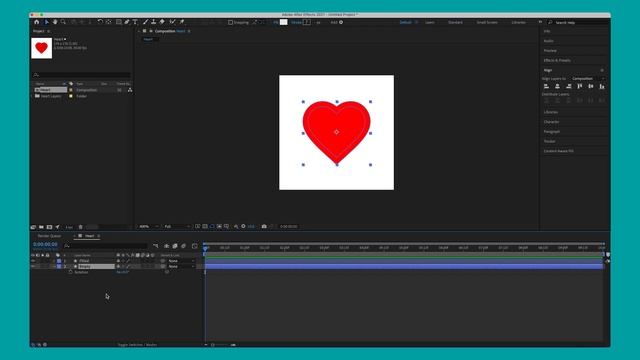Open the Align Layers to Composition dropdown
This screenshot has height=360, width=640.
point(588,78)
